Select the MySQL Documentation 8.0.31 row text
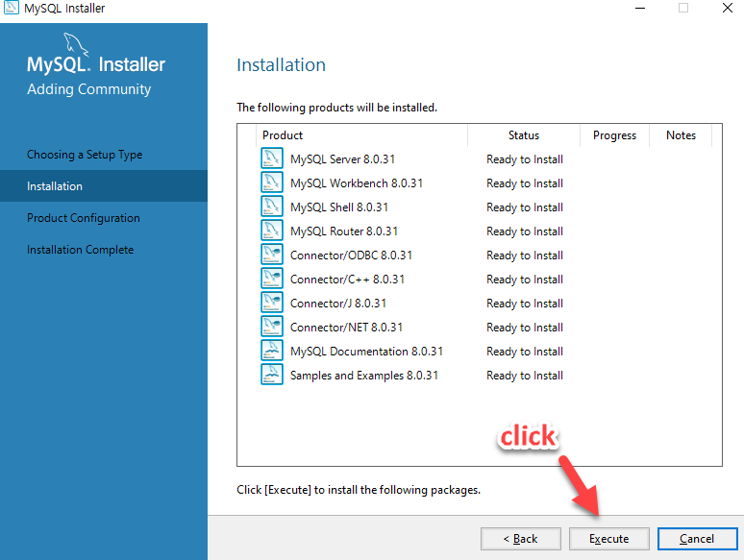744x560 pixels. click(367, 352)
